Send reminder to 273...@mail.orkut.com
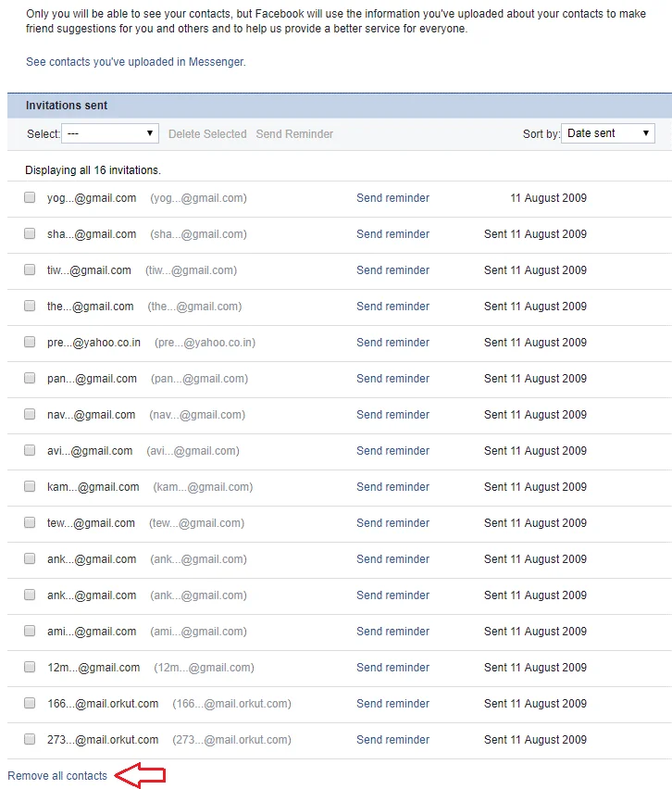 point(392,740)
